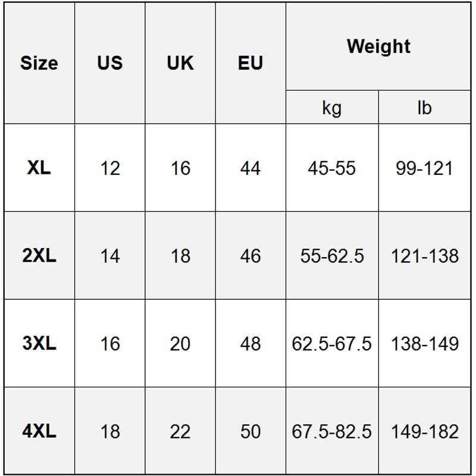
Task: Select the 55-62.5 kg cell
Action: [332, 255]
